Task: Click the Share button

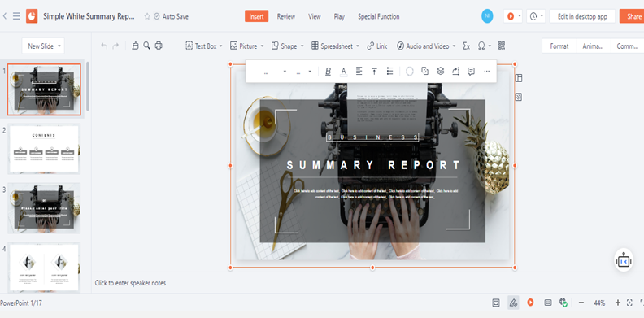Action: pyautogui.click(x=633, y=16)
